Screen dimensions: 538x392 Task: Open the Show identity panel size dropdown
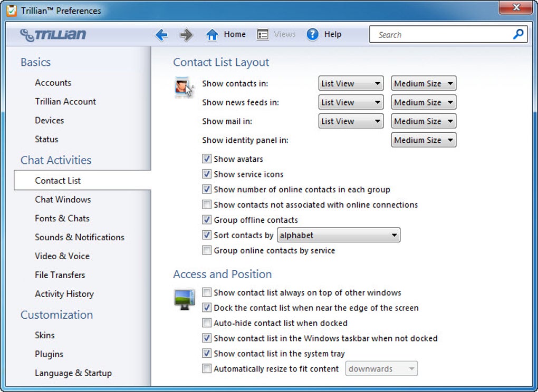point(424,140)
